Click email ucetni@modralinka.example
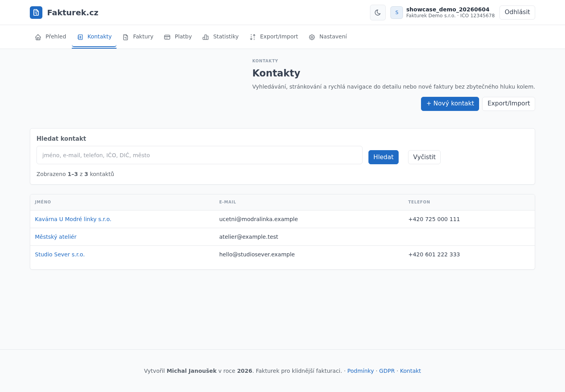Screen dimensions: 565x392 [259, 219]
